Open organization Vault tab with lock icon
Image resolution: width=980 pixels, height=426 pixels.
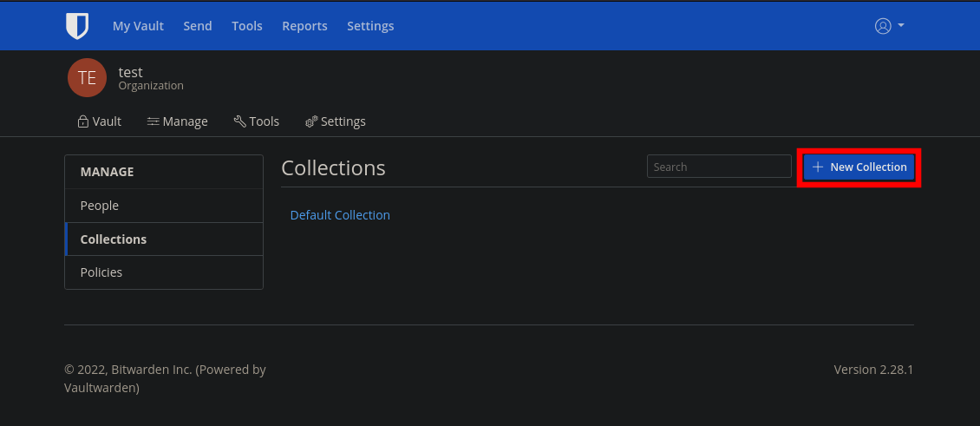82,121
